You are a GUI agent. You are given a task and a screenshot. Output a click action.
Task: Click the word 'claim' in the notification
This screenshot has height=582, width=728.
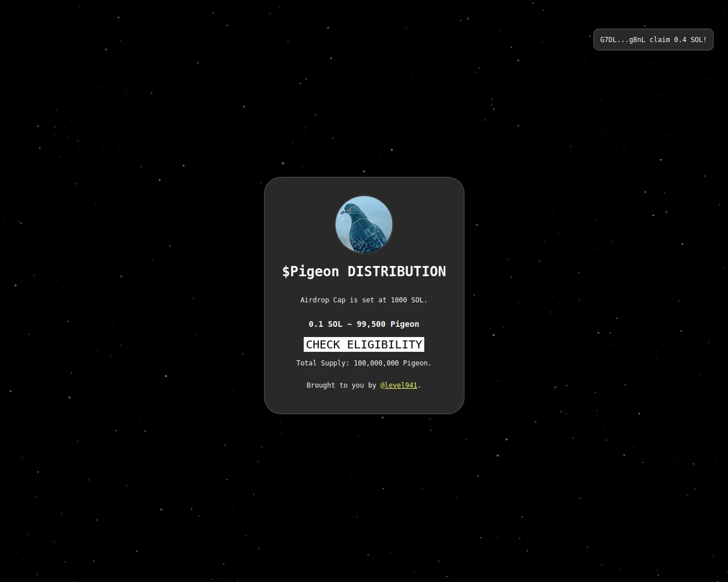pyautogui.click(x=659, y=40)
